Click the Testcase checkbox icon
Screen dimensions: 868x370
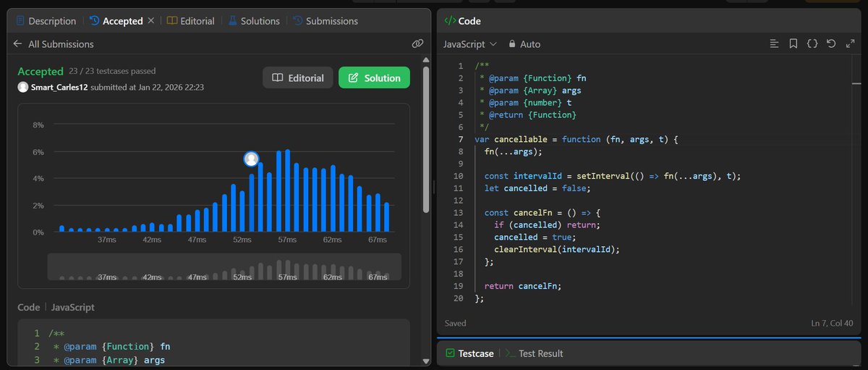tap(450, 353)
